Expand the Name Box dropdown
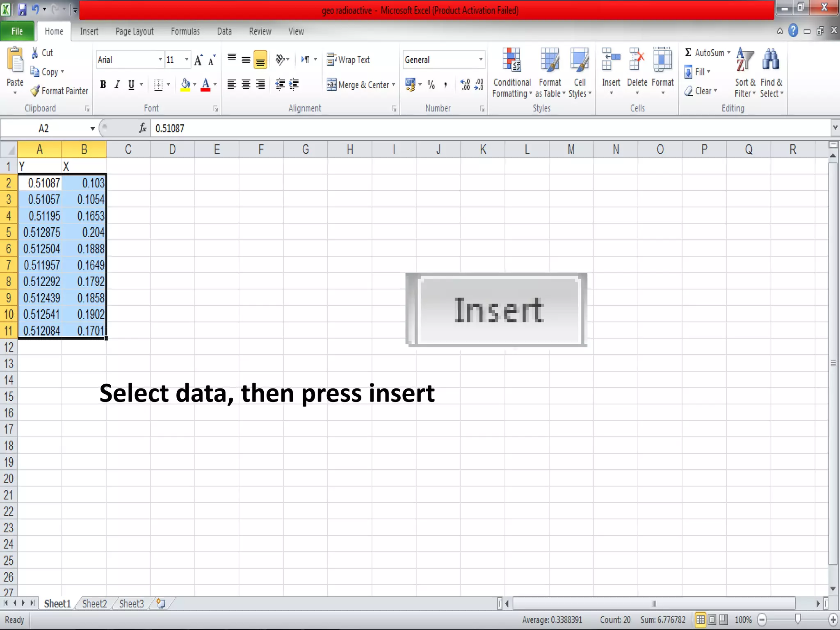840x630 pixels. 93,128
